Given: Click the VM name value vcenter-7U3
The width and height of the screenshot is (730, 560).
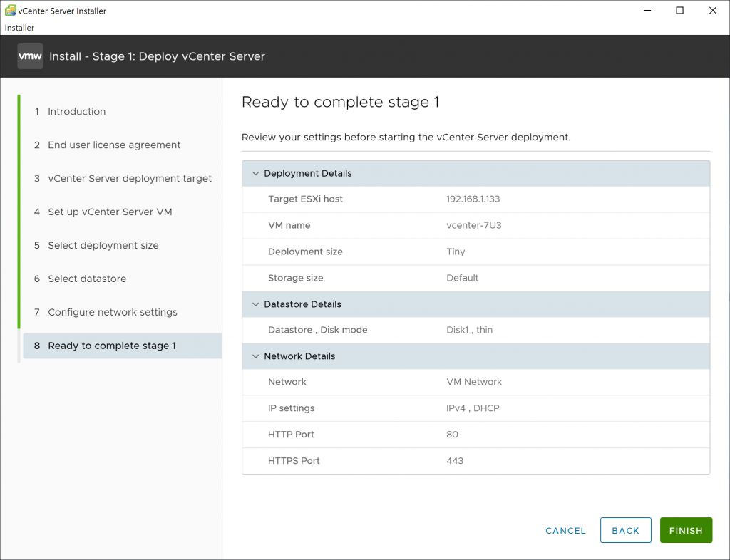Looking at the screenshot, I should [x=474, y=226].
